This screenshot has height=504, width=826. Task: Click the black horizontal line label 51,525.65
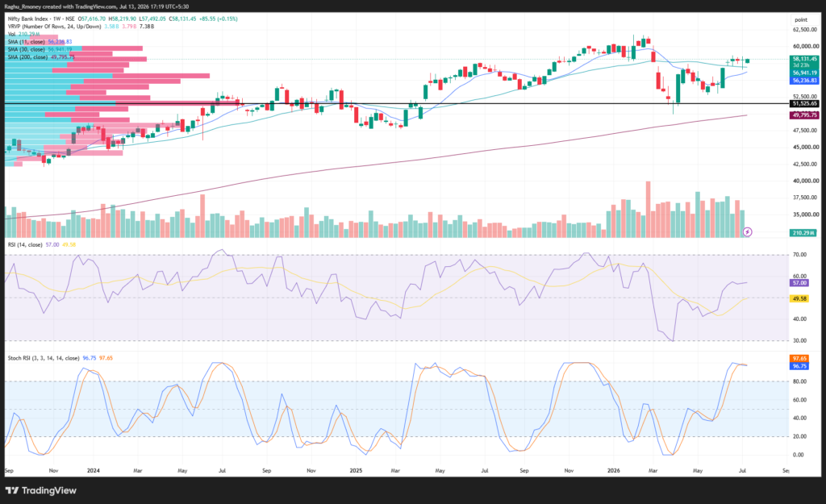pyautogui.click(x=804, y=104)
